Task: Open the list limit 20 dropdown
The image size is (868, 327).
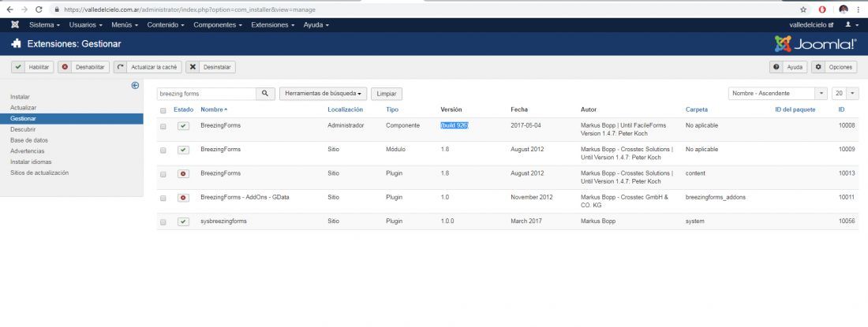Action: point(845,93)
